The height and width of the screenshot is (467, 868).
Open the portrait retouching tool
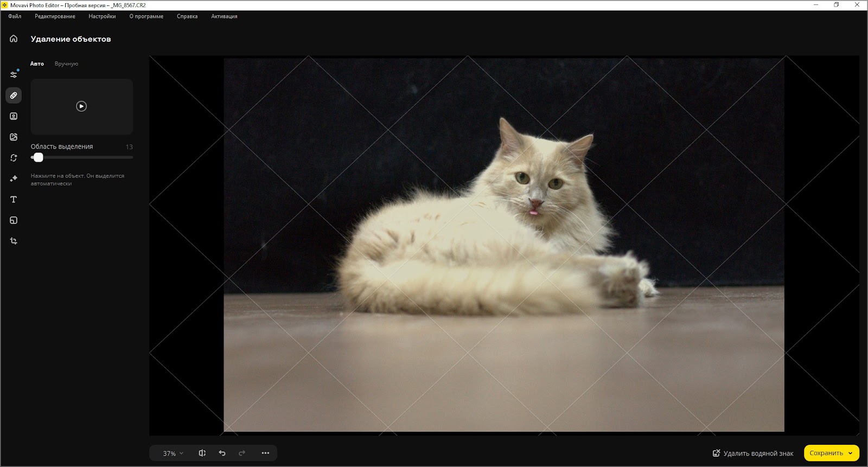pos(14,116)
